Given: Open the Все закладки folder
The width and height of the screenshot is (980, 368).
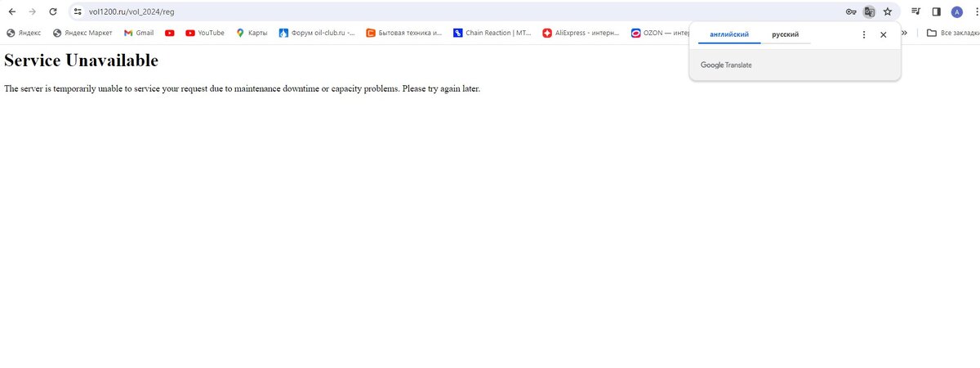Looking at the screenshot, I should point(951,33).
